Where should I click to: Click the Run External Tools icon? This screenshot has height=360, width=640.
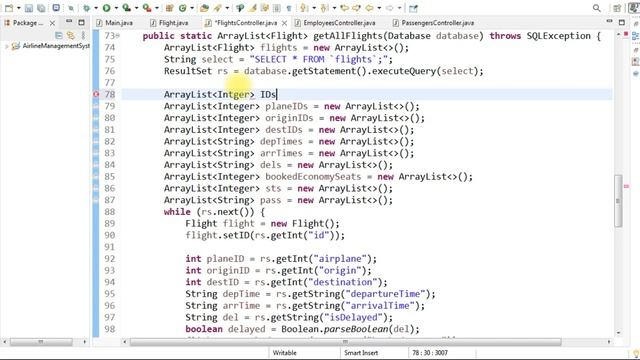pos(147,8)
